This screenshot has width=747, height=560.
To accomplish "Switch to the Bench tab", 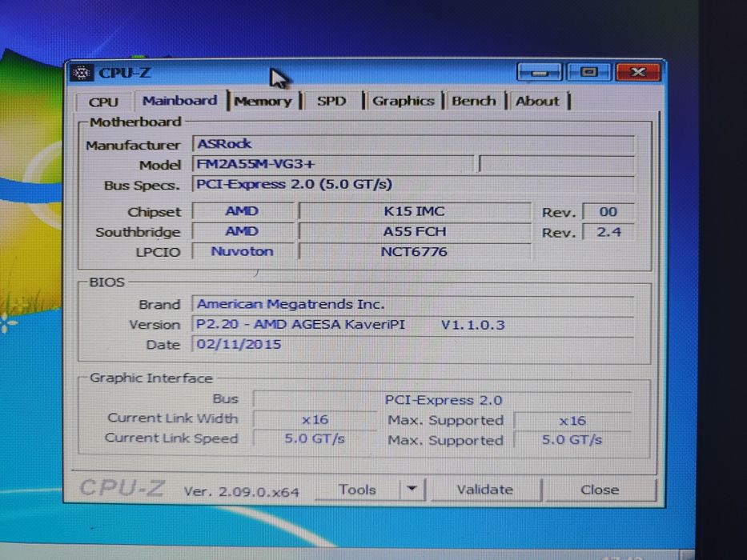I will point(473,101).
